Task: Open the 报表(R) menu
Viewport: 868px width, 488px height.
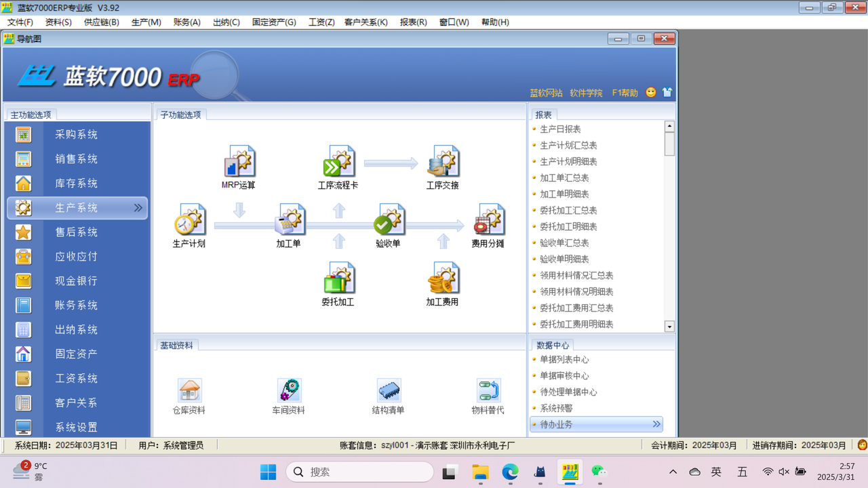Action: point(414,22)
